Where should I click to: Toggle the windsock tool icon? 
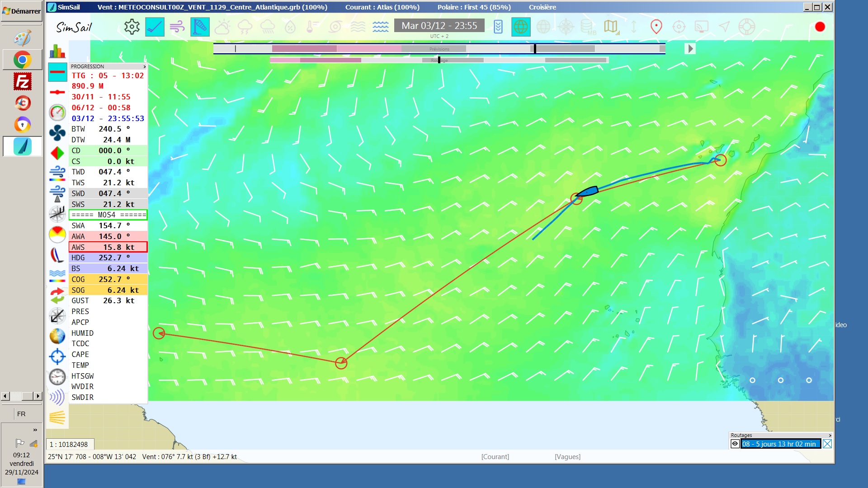click(200, 27)
